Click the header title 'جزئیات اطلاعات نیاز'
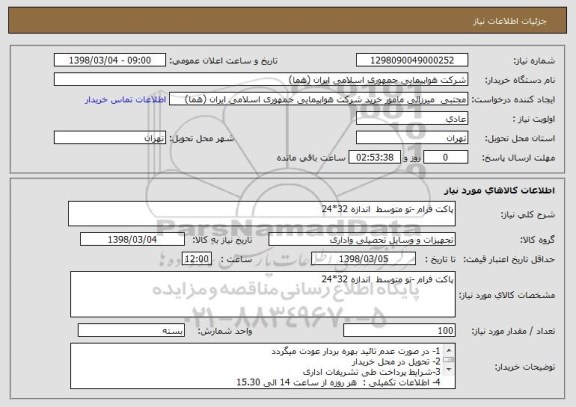This screenshot has height=407, width=576. coord(510,21)
